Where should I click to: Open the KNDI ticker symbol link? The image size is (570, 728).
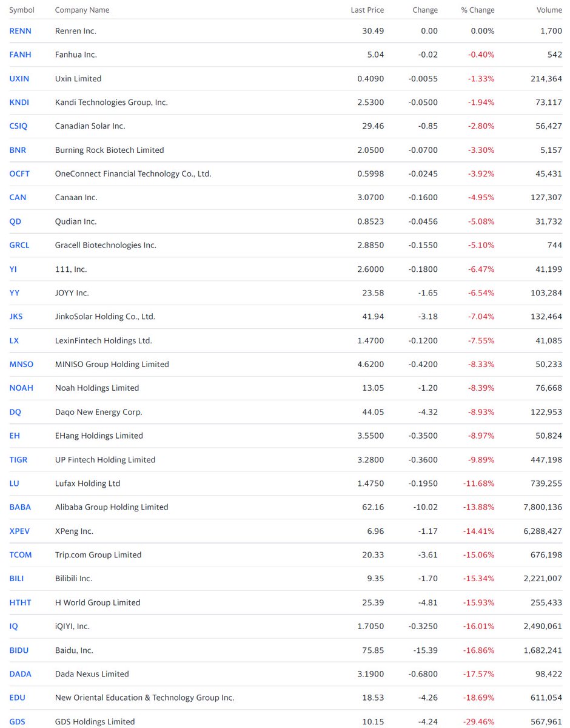click(19, 103)
